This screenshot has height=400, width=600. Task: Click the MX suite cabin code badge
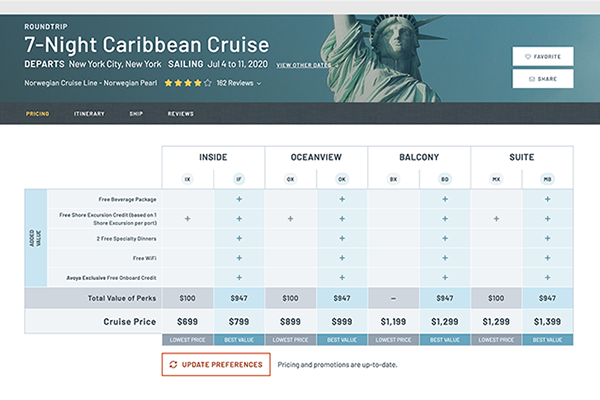pos(496,179)
